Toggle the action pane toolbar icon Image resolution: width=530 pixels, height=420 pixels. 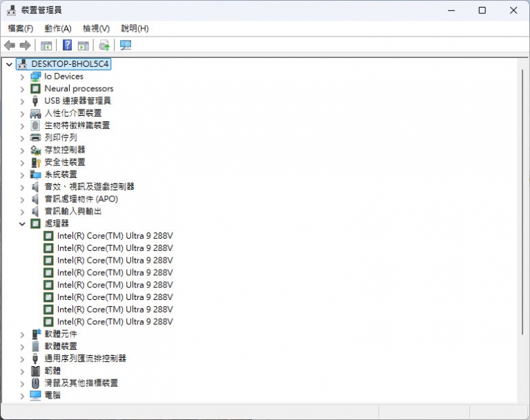click(83, 46)
